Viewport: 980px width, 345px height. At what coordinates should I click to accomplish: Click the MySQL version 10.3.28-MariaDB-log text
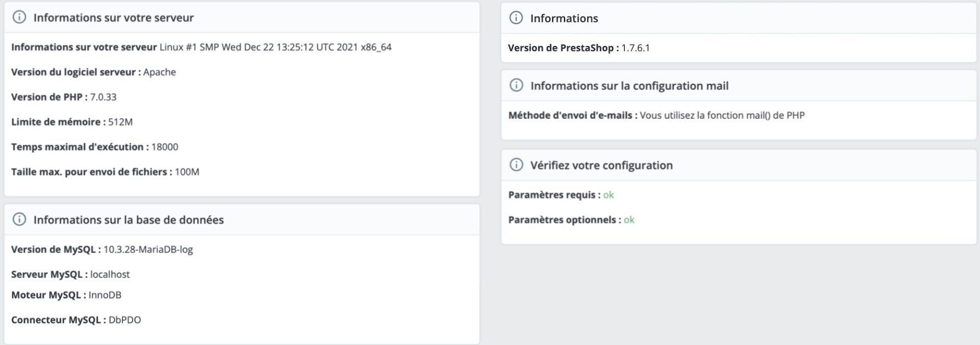click(x=148, y=250)
